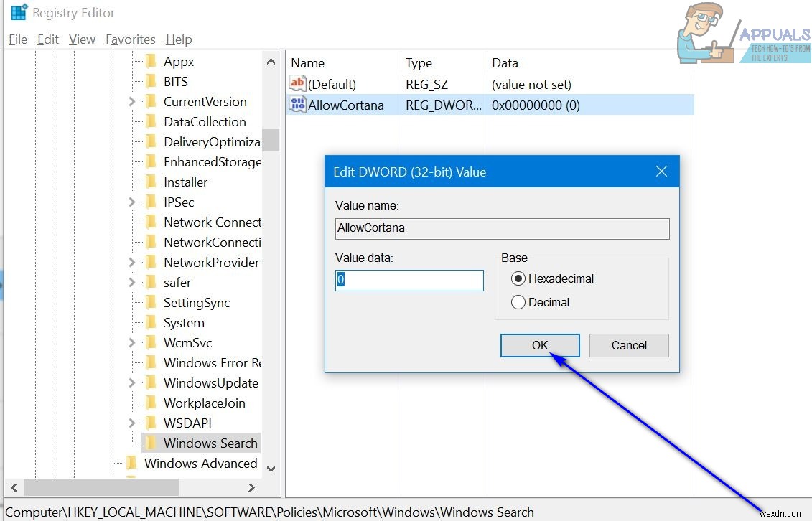Confirm the DWORD value with OK

tap(540, 345)
